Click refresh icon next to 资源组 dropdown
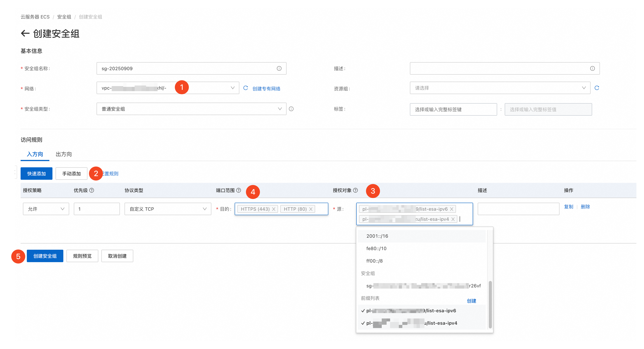This screenshot has height=349, width=644. [x=597, y=88]
